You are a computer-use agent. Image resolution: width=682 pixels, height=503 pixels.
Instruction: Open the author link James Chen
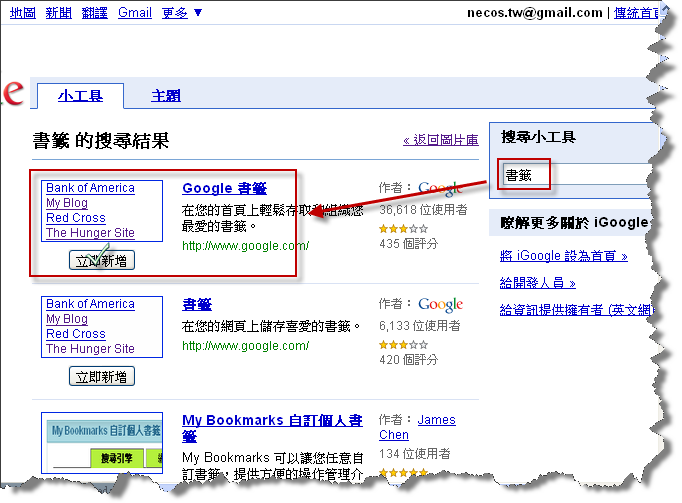click(417, 427)
